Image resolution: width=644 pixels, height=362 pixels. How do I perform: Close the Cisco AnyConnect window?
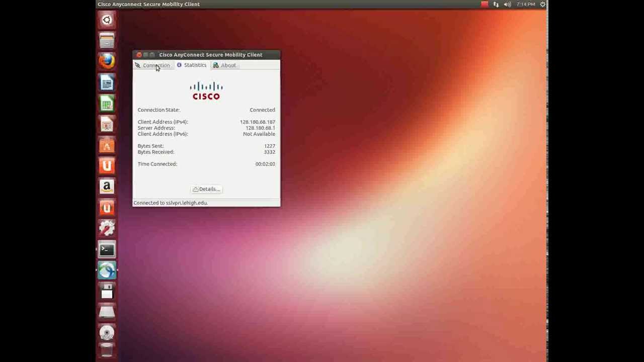(139, 55)
